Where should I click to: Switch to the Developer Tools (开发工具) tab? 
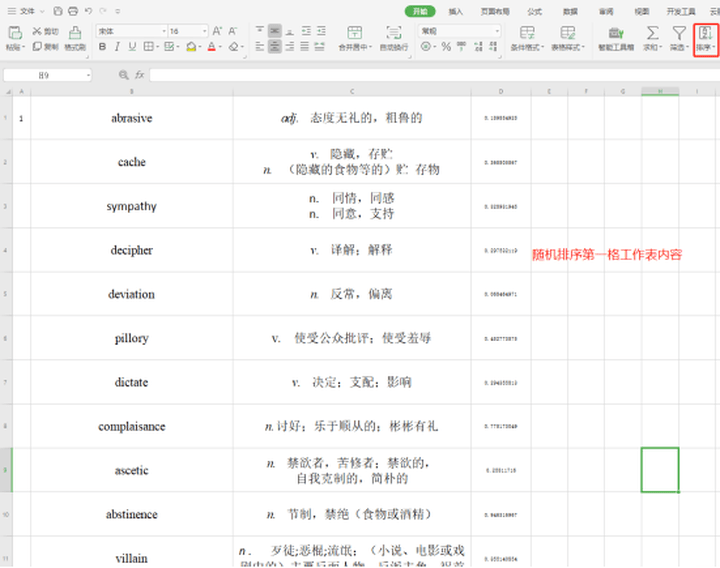tap(681, 11)
